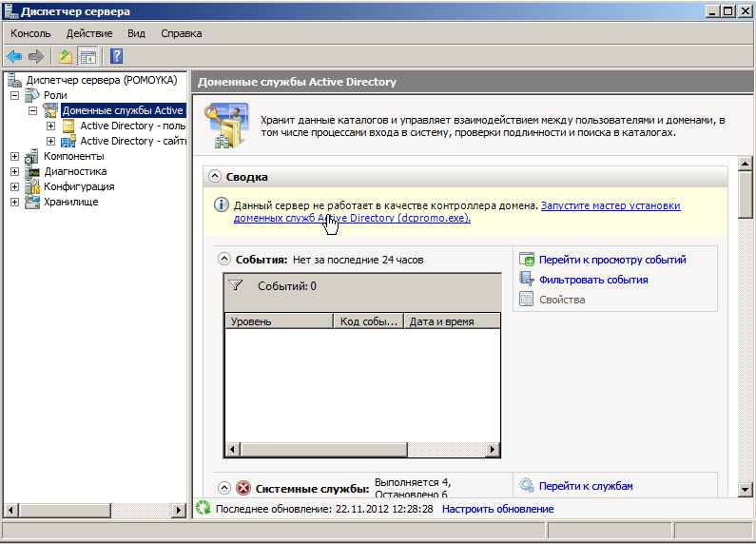
Task: Open the Вид menu
Action: tap(136, 33)
